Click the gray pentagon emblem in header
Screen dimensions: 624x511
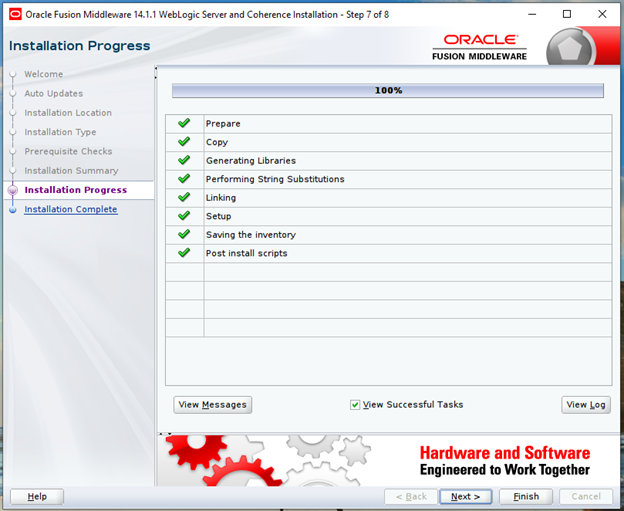pyautogui.click(x=570, y=49)
